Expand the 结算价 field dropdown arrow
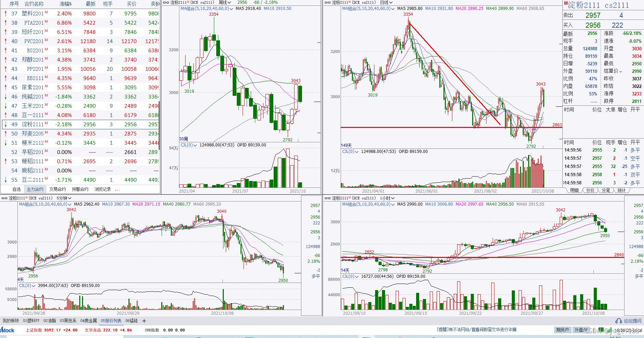 620,71
